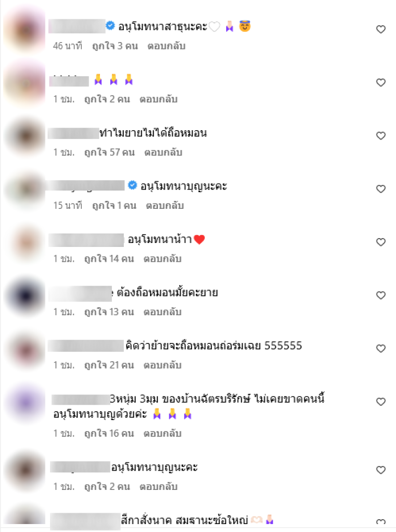Open the first commenter's profile picture
Screen dimensions: 396x532
[x=25, y=31]
